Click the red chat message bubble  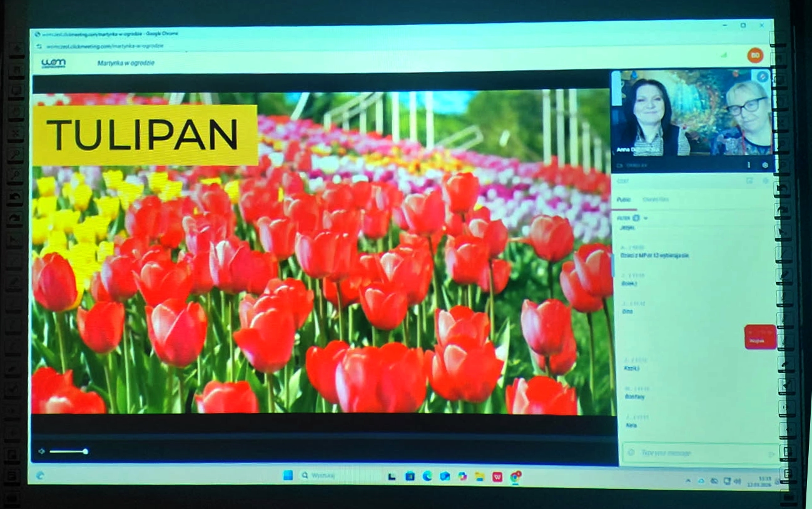[760, 337]
